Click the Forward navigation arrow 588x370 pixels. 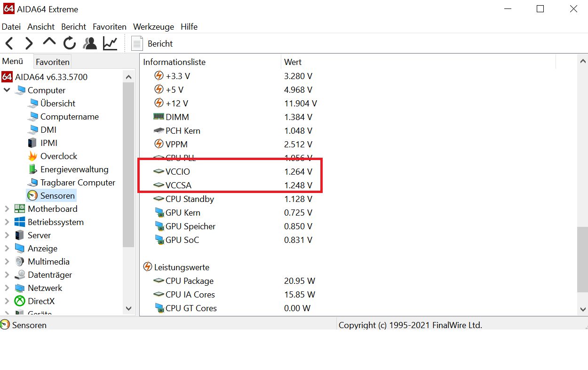click(x=29, y=44)
